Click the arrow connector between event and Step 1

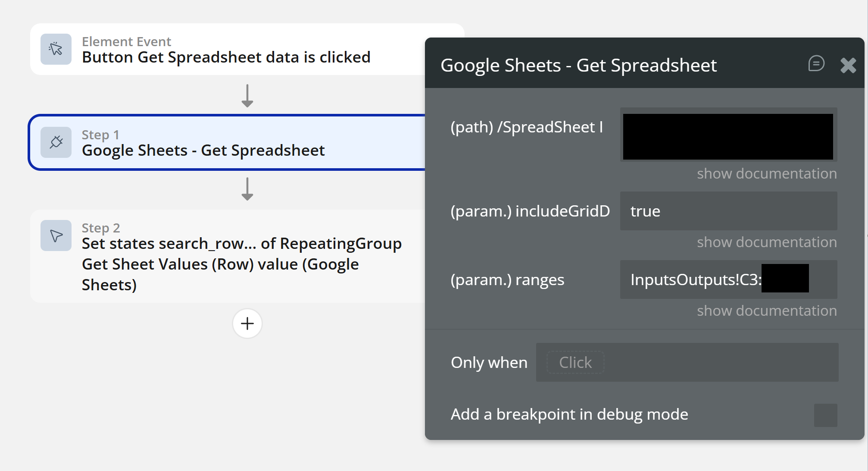point(247,96)
